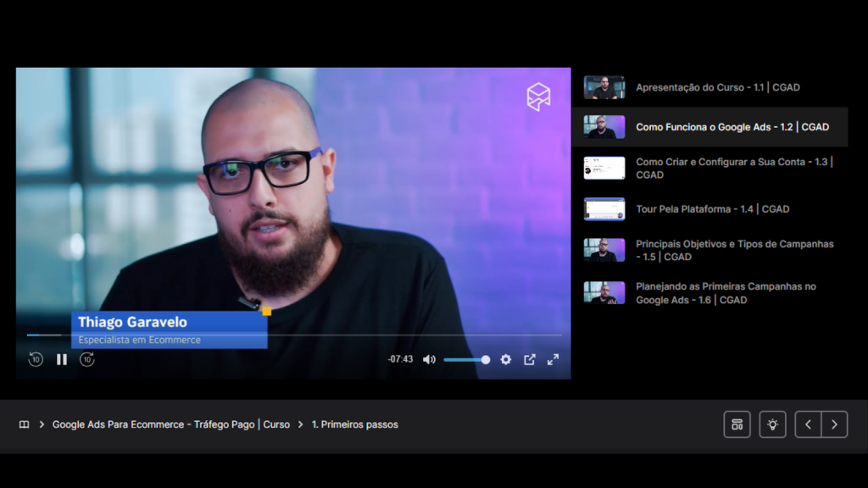Rewind the video 10 seconds
Viewport: 868px width, 488px height.
(35, 359)
